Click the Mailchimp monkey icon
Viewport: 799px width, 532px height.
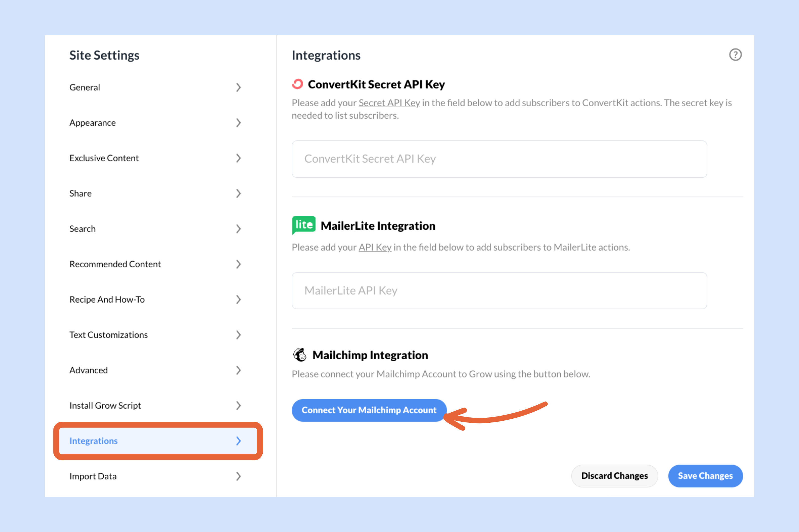pos(300,354)
